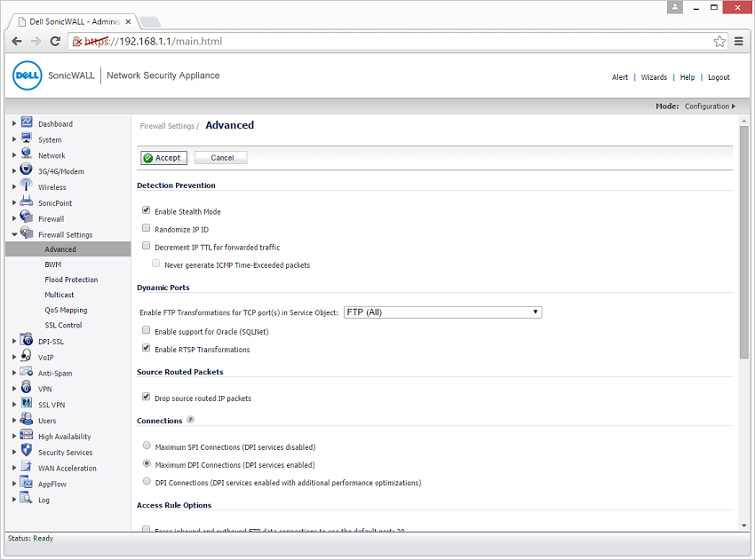Open the Help link
This screenshot has height=560, width=755.
click(x=687, y=77)
